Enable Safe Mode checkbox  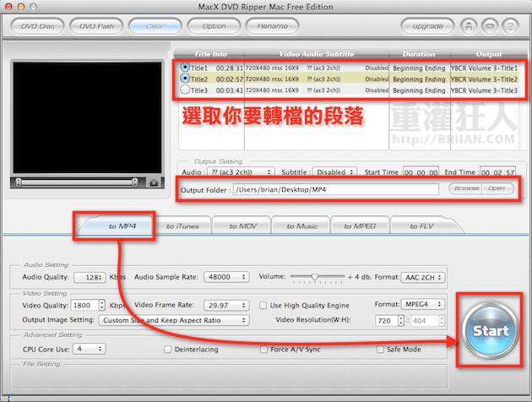click(380, 349)
